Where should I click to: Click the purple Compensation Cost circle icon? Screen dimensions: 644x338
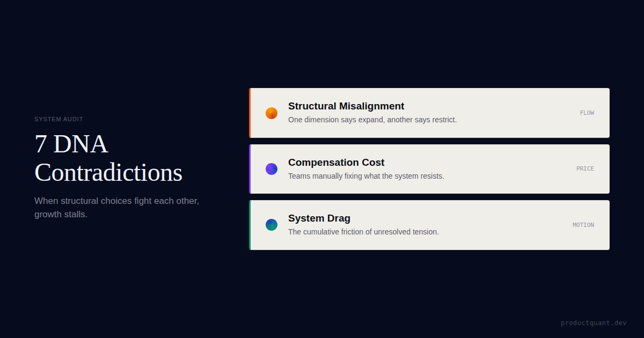272,169
